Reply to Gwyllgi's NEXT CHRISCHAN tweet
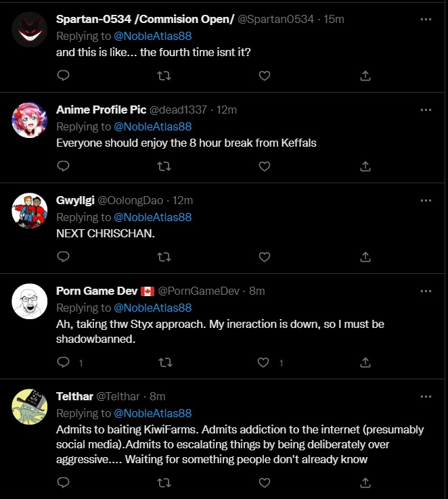448x499 pixels. tap(63, 257)
